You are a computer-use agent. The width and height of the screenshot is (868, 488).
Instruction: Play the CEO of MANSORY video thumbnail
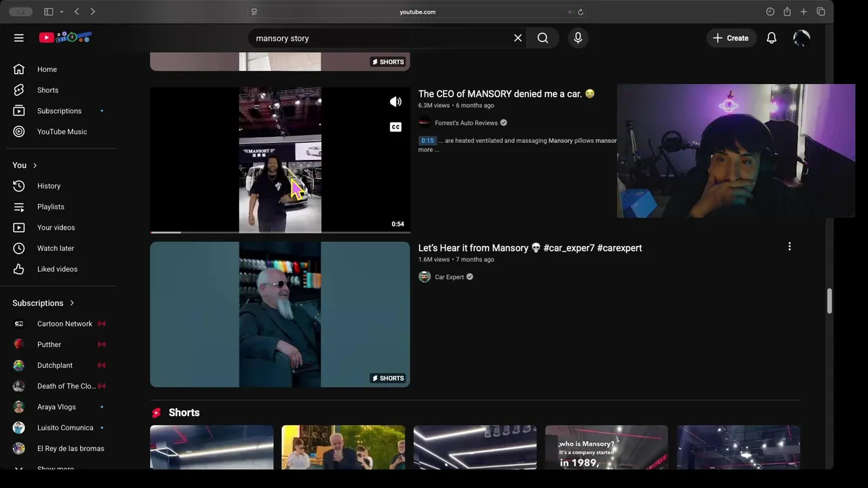[x=280, y=160]
